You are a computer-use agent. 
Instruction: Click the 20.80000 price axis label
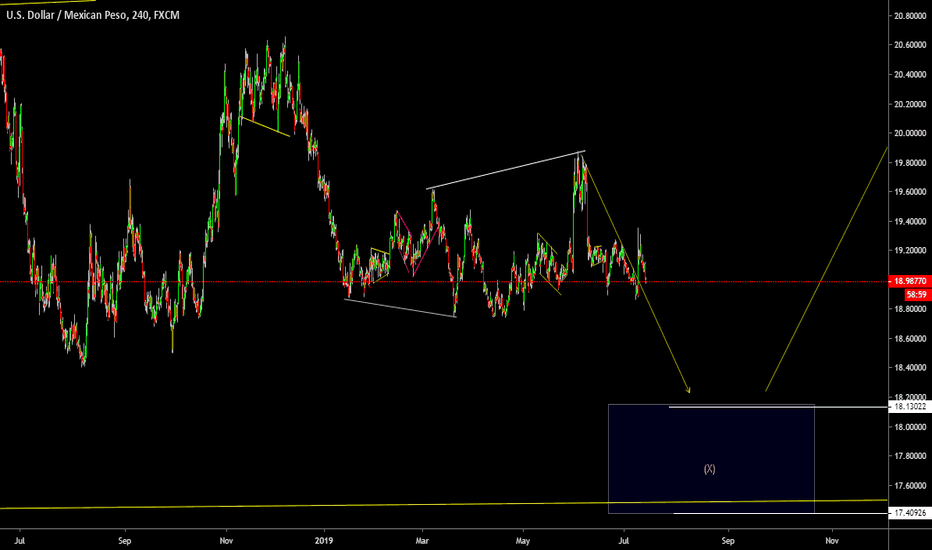point(910,16)
